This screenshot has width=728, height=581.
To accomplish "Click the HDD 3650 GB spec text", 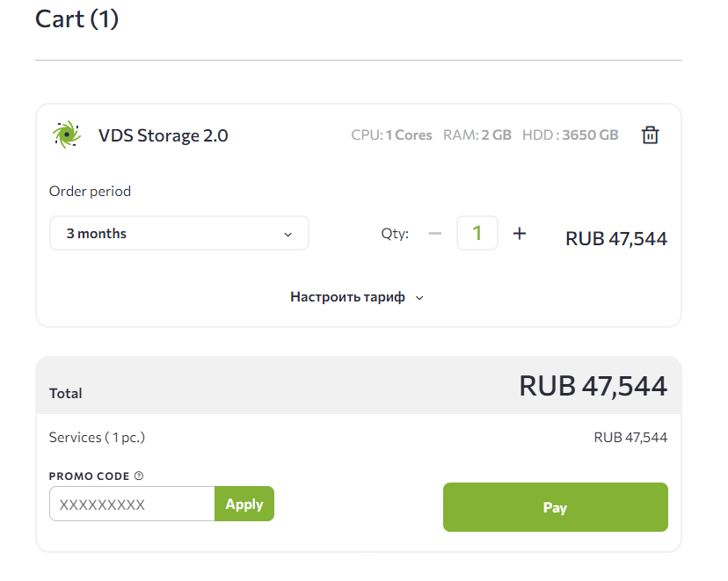I will [x=570, y=134].
